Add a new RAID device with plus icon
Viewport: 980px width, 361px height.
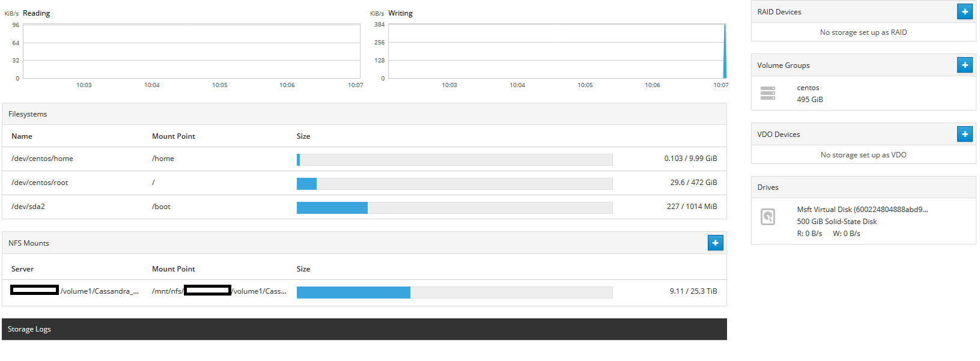pos(964,11)
